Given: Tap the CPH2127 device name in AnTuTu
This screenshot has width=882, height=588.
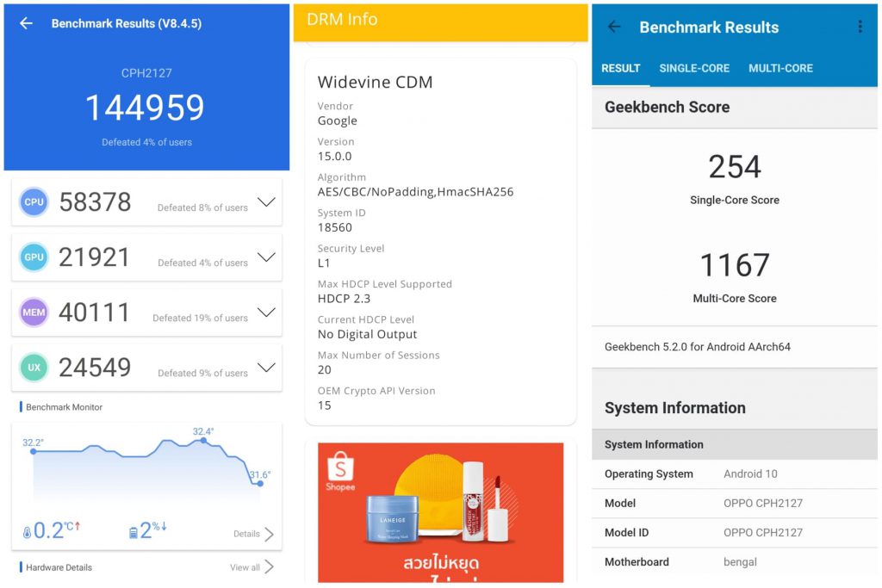Looking at the screenshot, I should [146, 73].
